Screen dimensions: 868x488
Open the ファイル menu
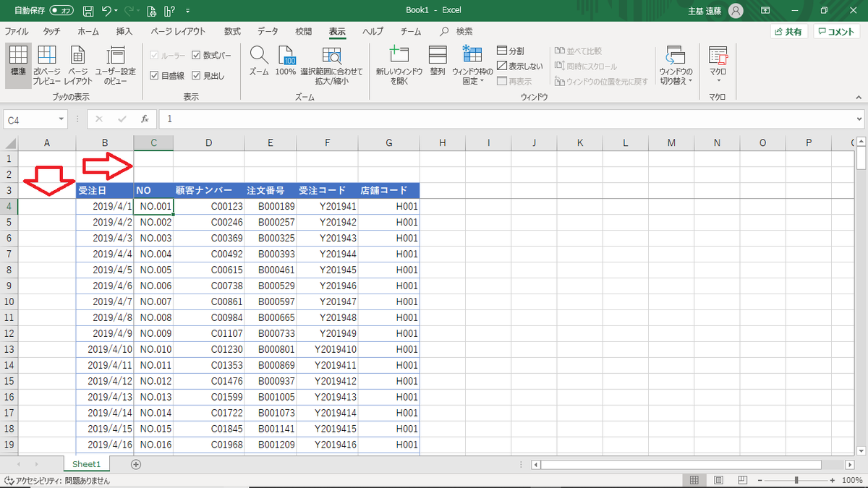pyautogui.click(x=16, y=31)
